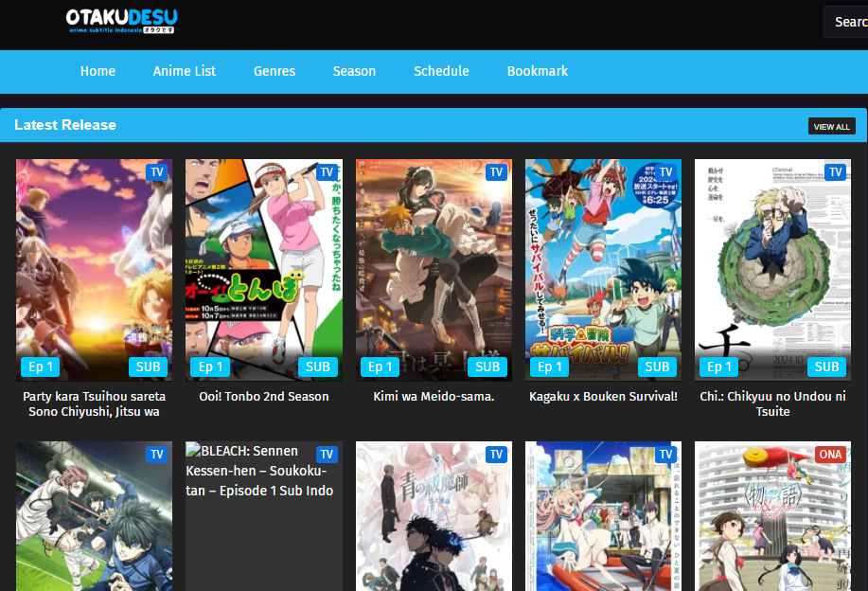Screen dimensions: 868x591
Task: Click the ONA badge on Monogatari card
Action: [x=830, y=455]
